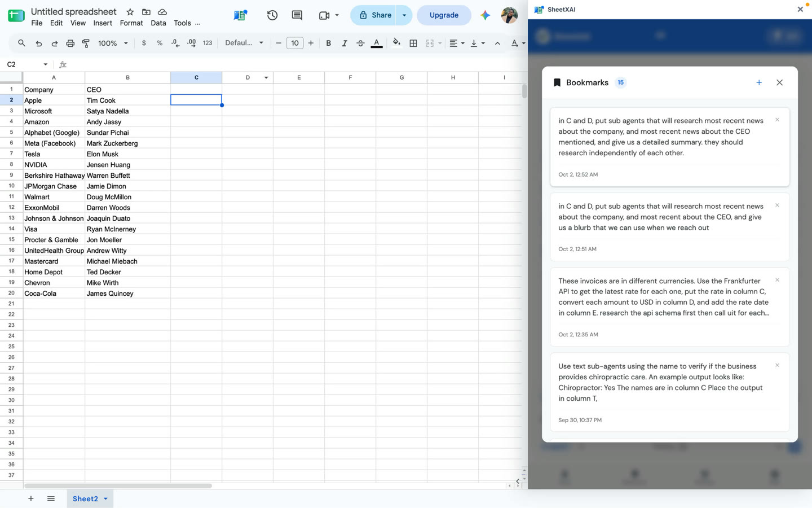
Task: Click the Share button
Action: [x=375, y=15]
